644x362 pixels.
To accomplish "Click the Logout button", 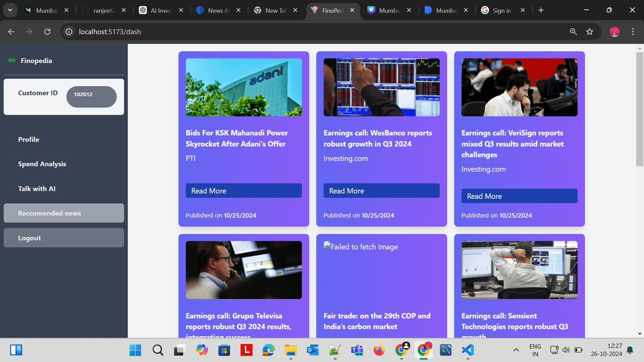I will 64,238.
